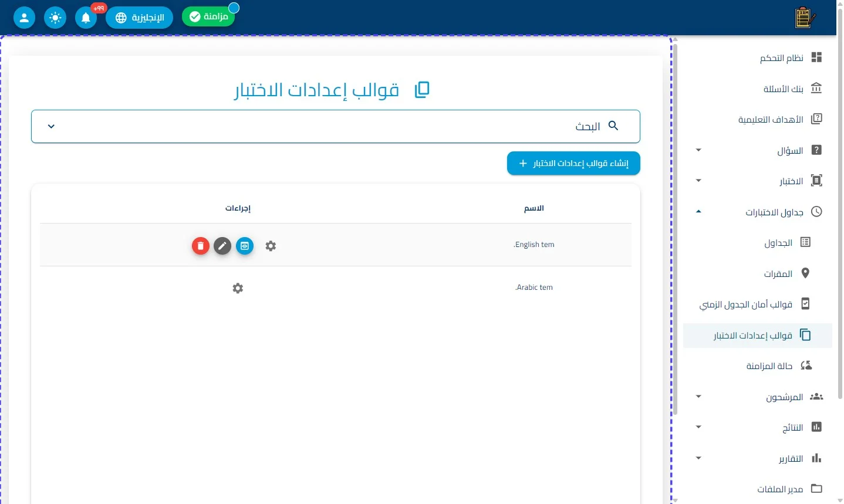Expand the التقارير sidebar submenu arrow
844x504 pixels.
698,458
